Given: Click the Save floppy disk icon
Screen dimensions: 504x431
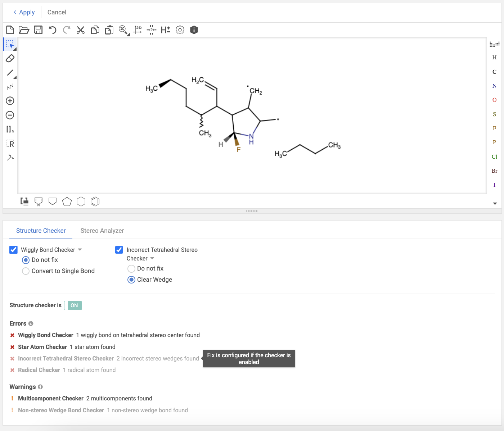Looking at the screenshot, I should 38,30.
